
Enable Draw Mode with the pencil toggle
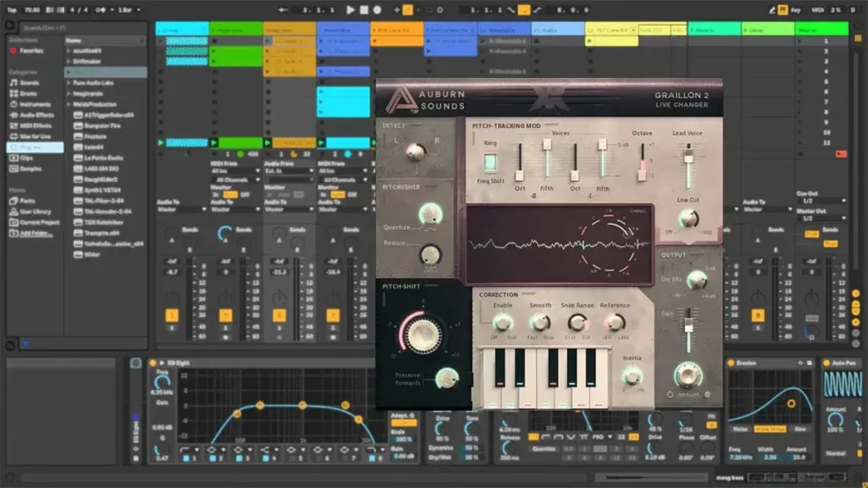[x=771, y=10]
